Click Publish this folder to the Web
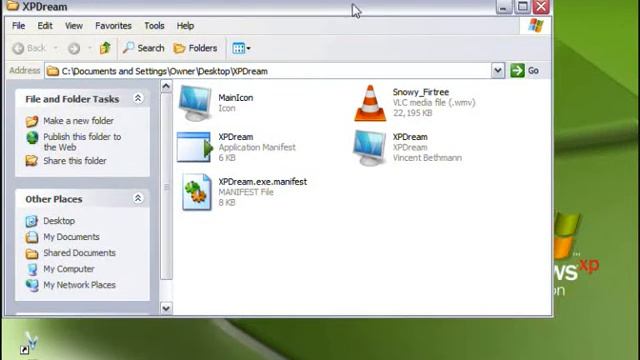Viewport: 640px width, 360px height. pyautogui.click(x=82, y=142)
